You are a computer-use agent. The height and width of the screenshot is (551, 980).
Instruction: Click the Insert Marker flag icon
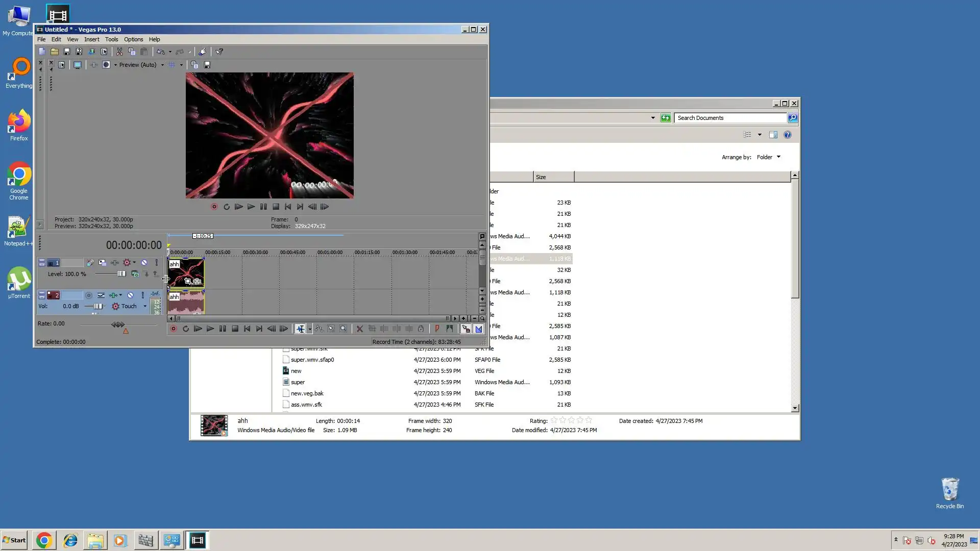tap(437, 329)
